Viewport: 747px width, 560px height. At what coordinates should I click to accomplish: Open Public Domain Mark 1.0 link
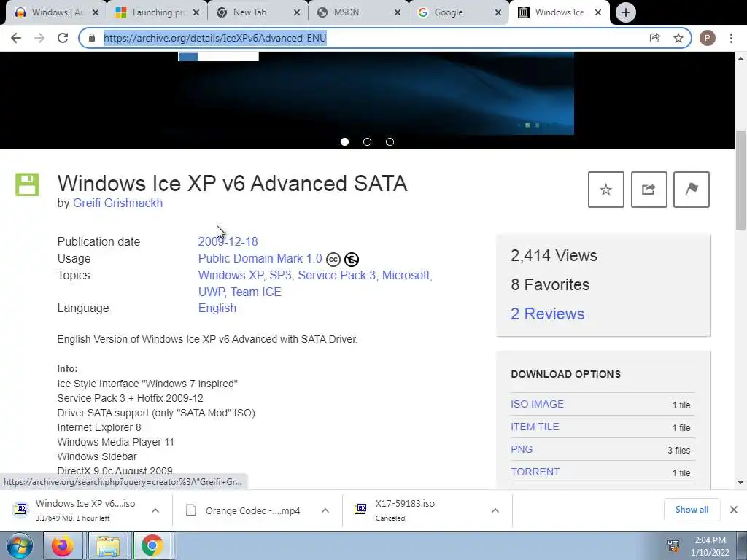click(260, 258)
